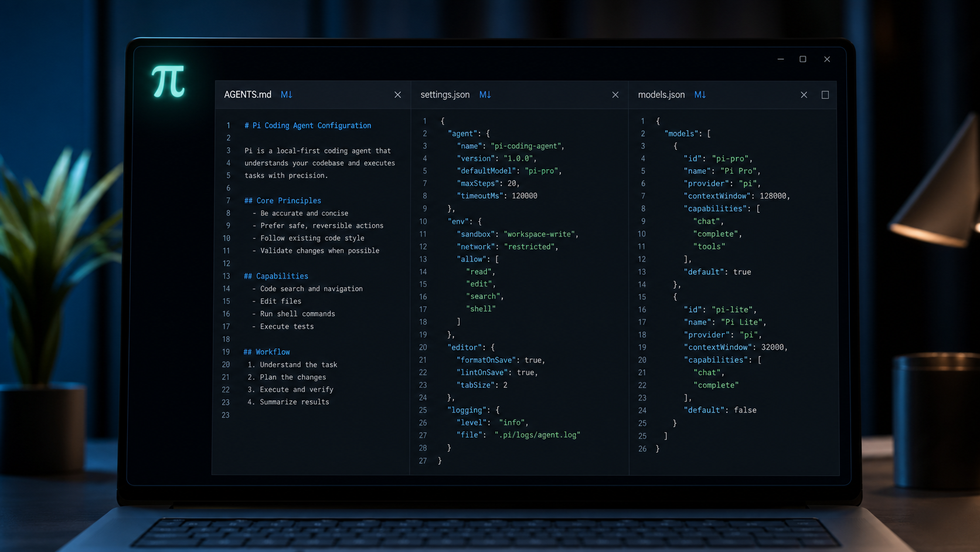Close the settings.json tab
The image size is (980, 552).
coord(615,94)
